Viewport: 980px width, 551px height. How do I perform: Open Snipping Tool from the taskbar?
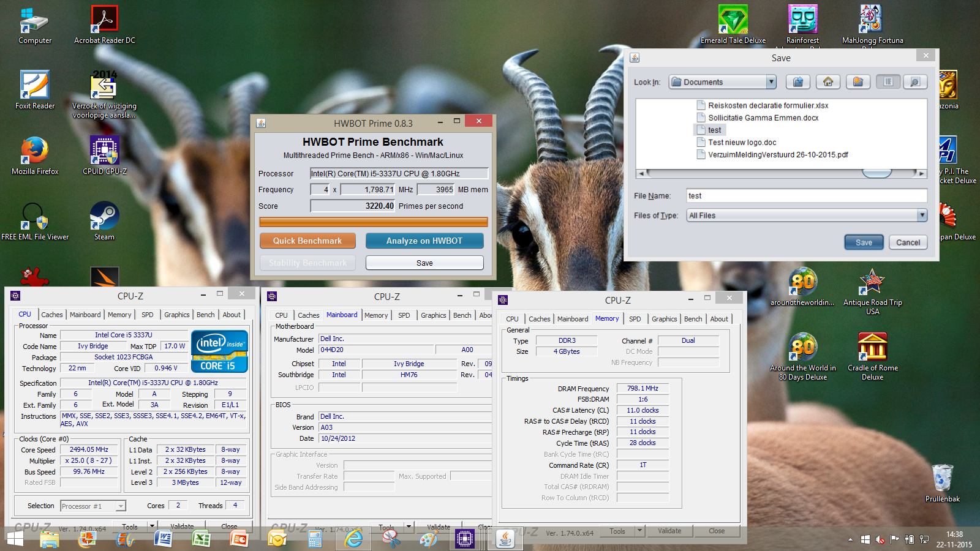391,539
